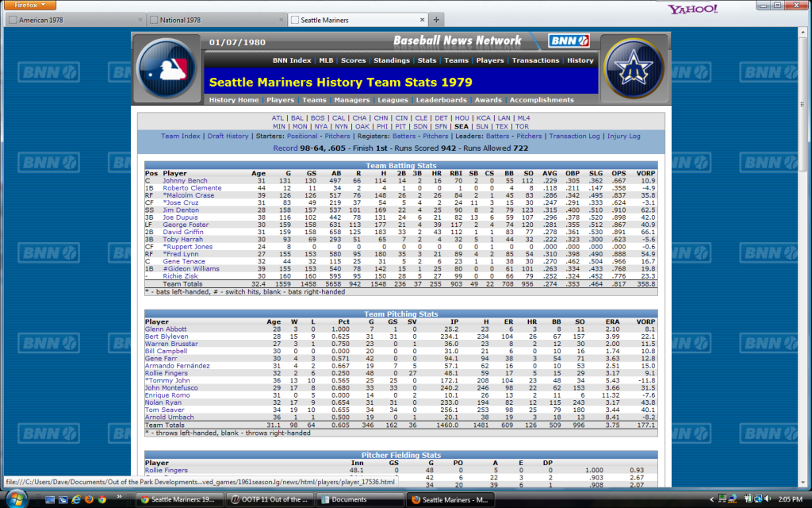The image size is (812, 508).
Task: Select the ML4 team link
Action: coord(523,118)
